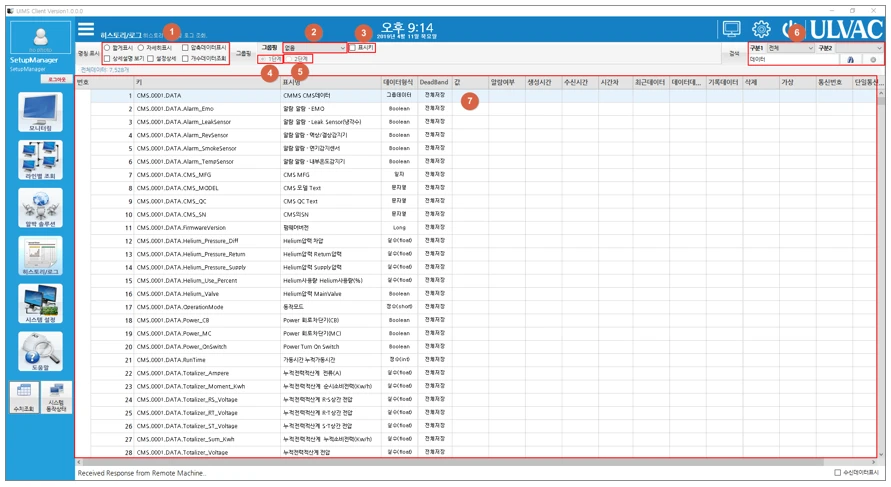Open the 시스템 설정 sidebar icon
Image resolution: width=891 pixels, height=487 pixels.
pyautogui.click(x=40, y=303)
